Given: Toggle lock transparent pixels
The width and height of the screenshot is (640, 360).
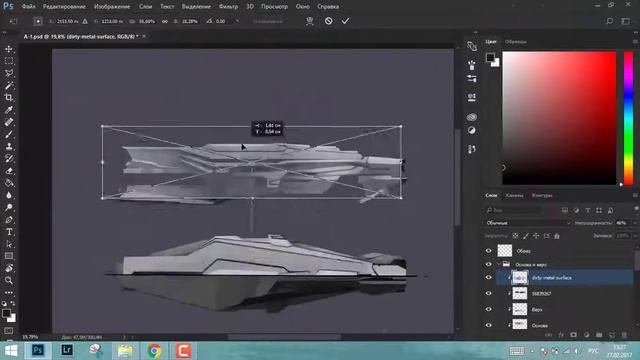Looking at the screenshot, I should point(516,236).
